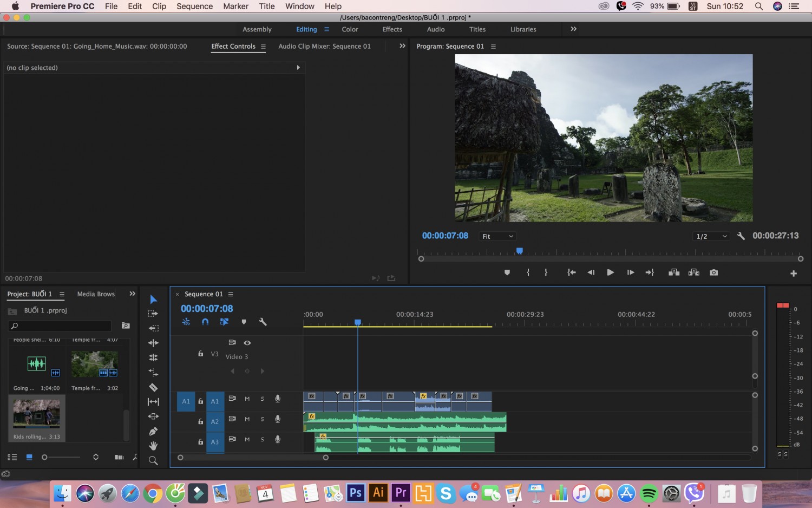Click Export Frame camera icon
This screenshot has width=812, height=508.
tap(714, 272)
